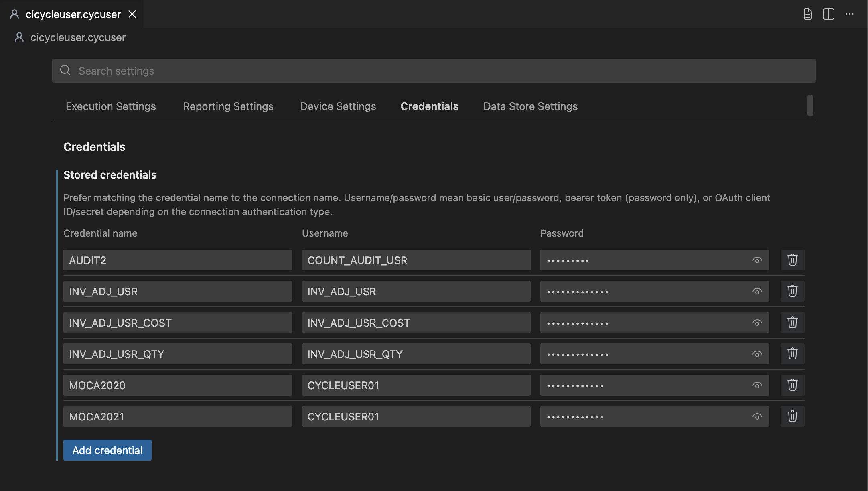Delete the INV_ADJ_USR_QTY credential row

coord(792,354)
